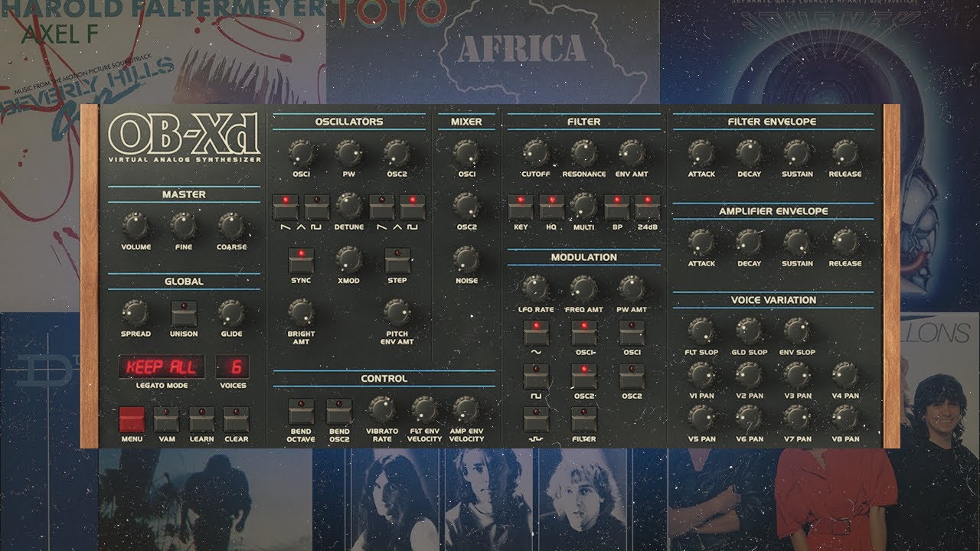Click the Mixer NOISE knob
Viewport: 980px width, 551px height.
click(x=466, y=259)
